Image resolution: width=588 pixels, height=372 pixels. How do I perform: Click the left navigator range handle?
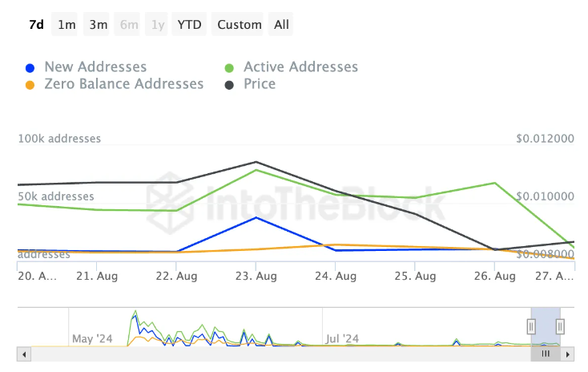pyautogui.click(x=531, y=326)
